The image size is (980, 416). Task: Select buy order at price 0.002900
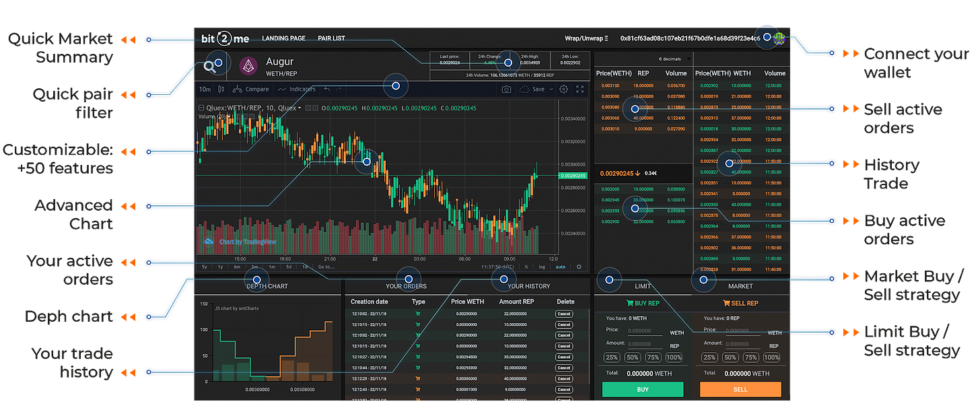(643, 221)
